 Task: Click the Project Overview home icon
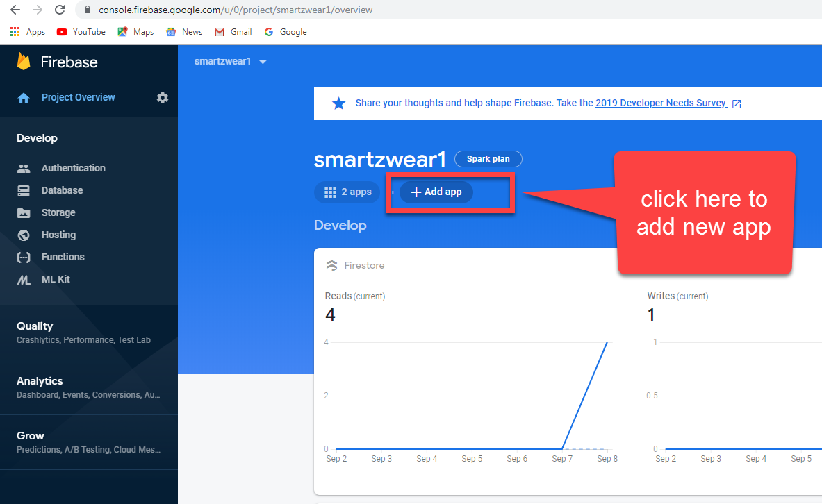pos(24,98)
